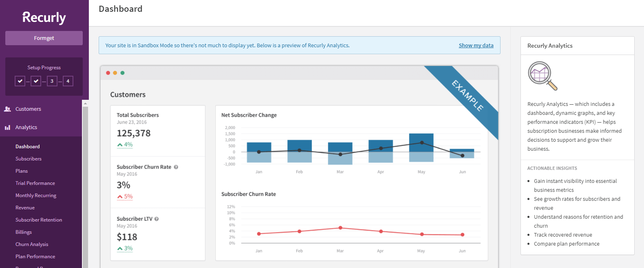The image size is (644, 268).
Task: Click the June 23, 2016 date text
Action: coord(132,122)
